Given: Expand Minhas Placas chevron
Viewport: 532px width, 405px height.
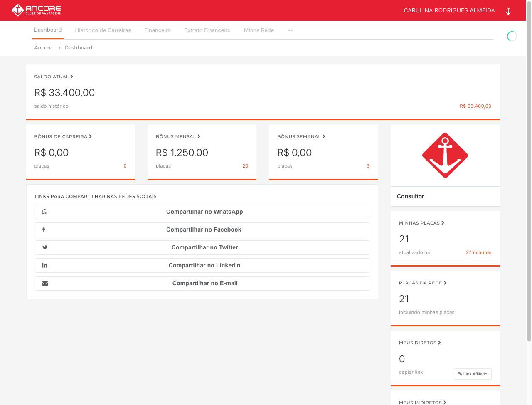Looking at the screenshot, I should pyautogui.click(x=443, y=223).
